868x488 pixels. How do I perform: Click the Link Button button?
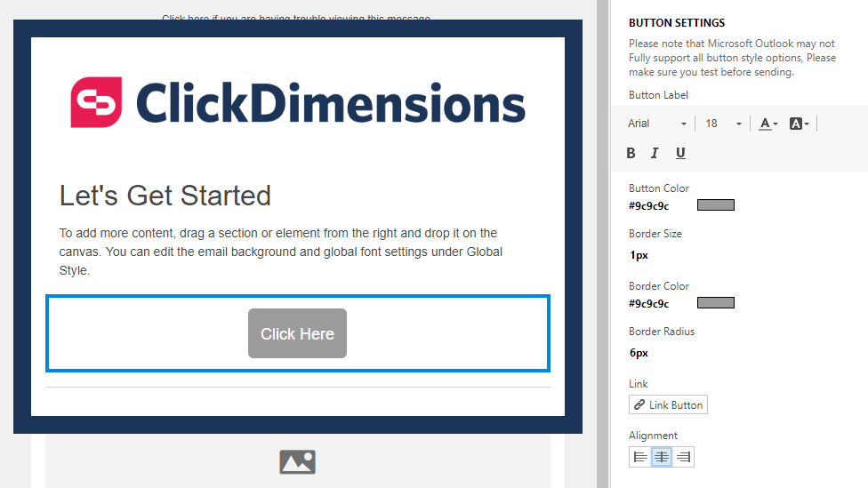pyautogui.click(x=668, y=405)
